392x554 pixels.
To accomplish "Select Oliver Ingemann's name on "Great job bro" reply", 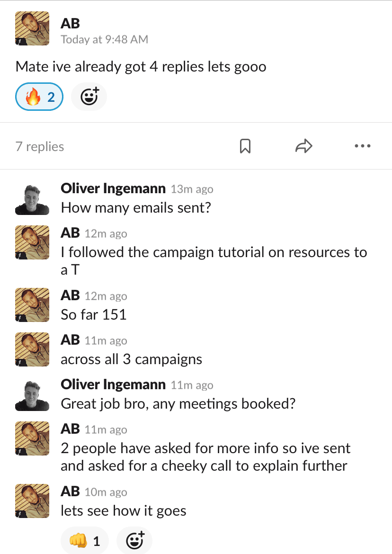I will (x=113, y=385).
